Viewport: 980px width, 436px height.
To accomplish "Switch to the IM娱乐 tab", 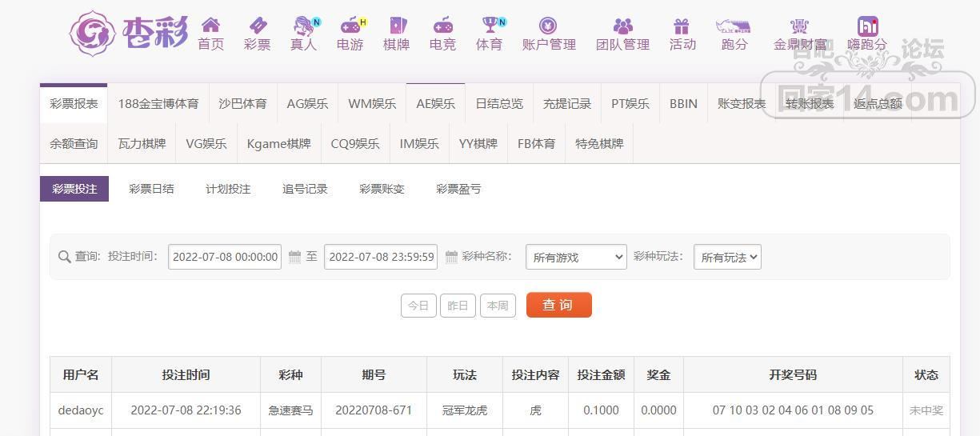I will pos(419,144).
